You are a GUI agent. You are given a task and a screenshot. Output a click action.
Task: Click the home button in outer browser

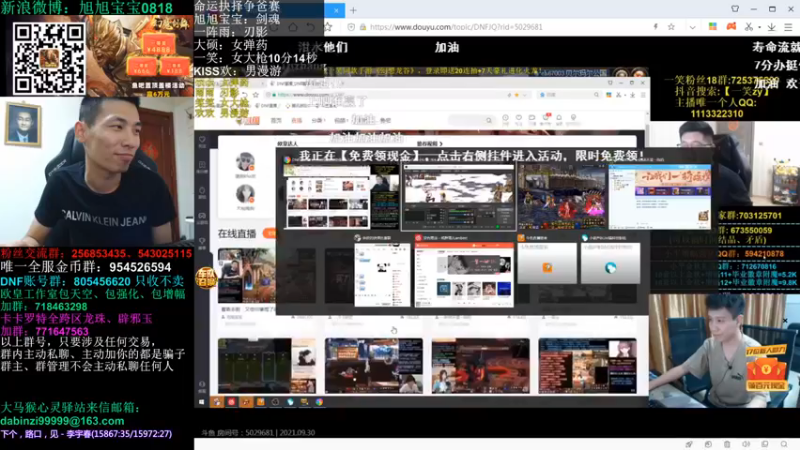(293, 27)
